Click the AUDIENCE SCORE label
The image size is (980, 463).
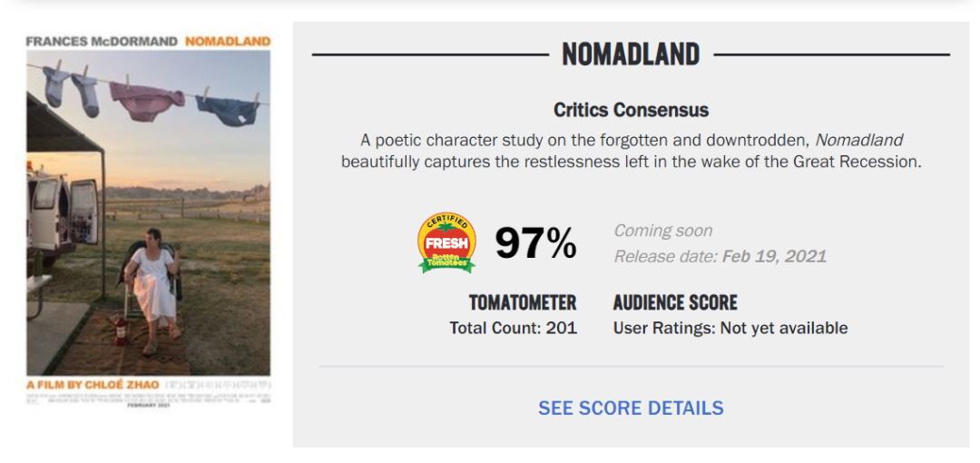(x=675, y=302)
